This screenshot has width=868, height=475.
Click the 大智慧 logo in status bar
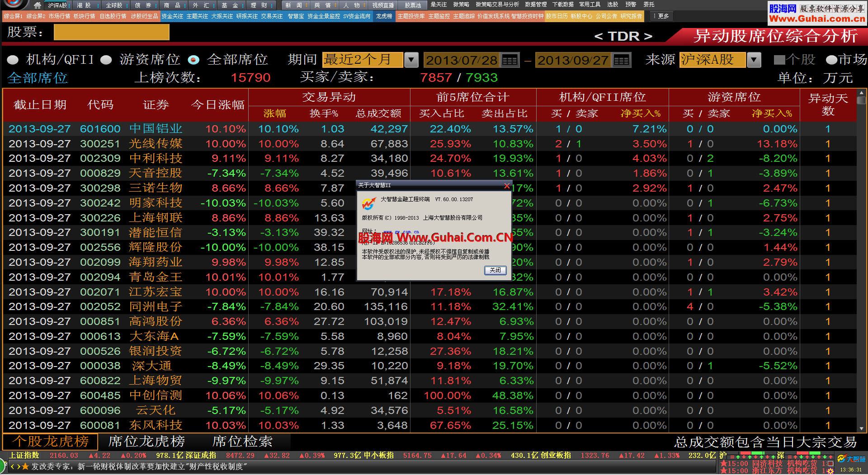(x=851, y=459)
